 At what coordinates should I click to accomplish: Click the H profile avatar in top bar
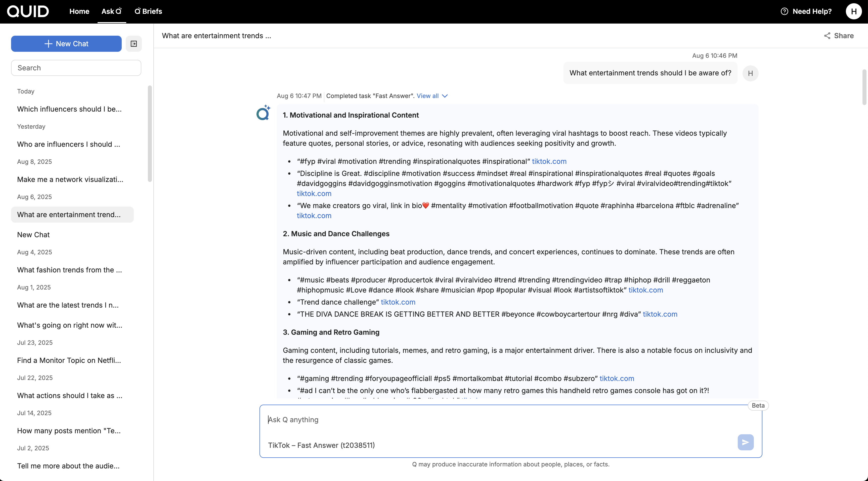coord(853,12)
